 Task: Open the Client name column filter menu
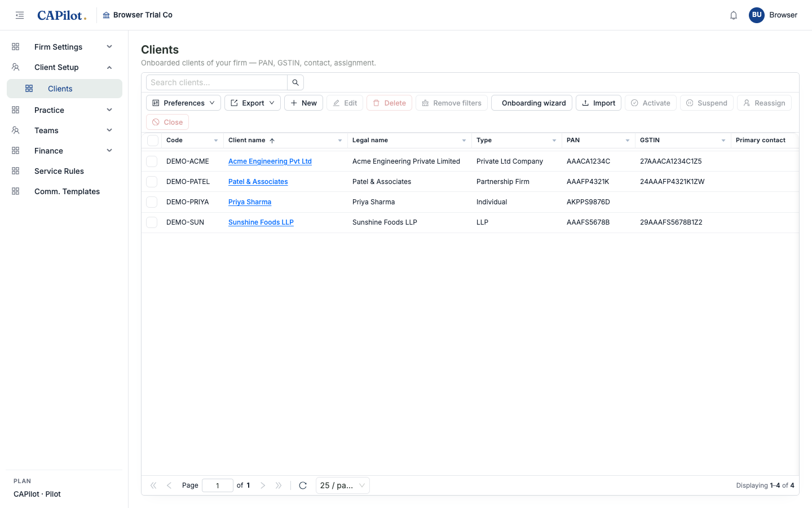click(340, 141)
